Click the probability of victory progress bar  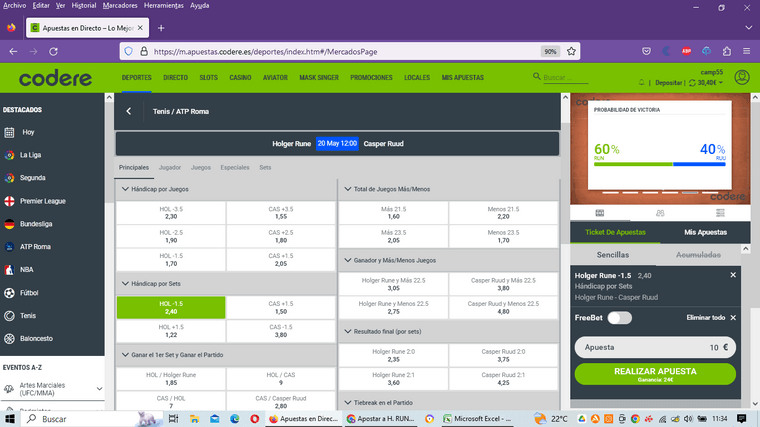coord(659,164)
